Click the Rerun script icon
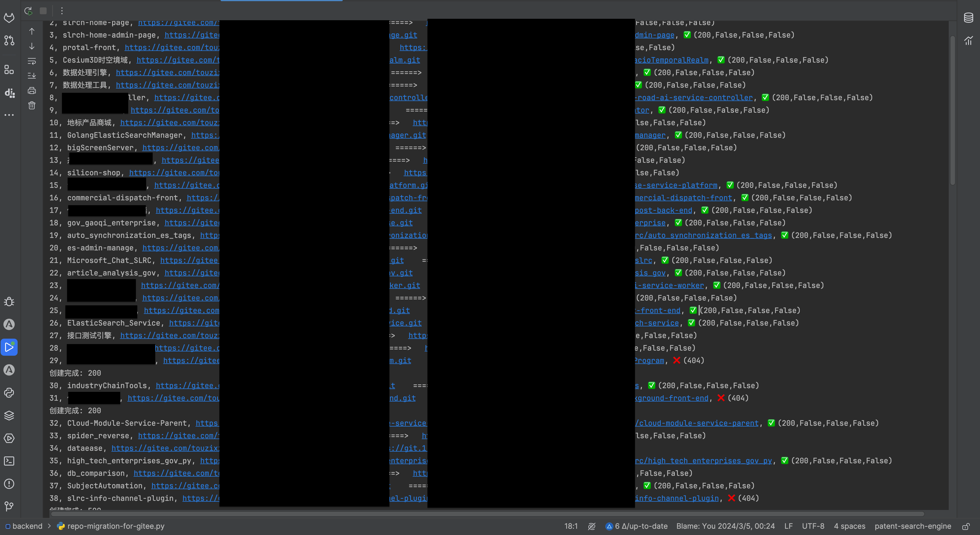This screenshot has width=980, height=535. coord(28,11)
